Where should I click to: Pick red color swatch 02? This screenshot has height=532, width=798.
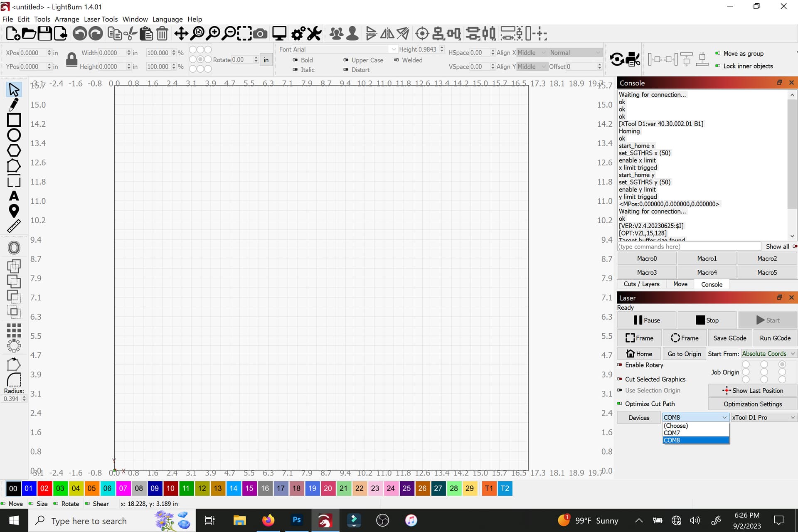coord(44,488)
